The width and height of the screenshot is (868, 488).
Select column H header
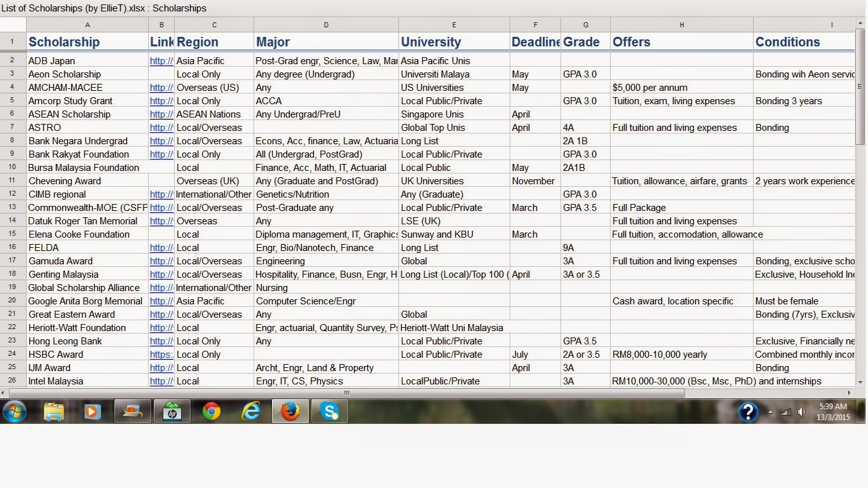click(x=682, y=25)
